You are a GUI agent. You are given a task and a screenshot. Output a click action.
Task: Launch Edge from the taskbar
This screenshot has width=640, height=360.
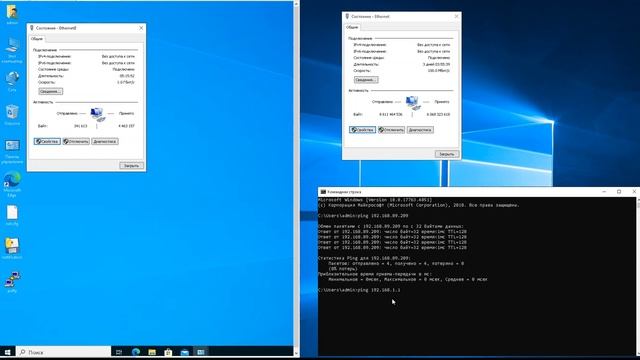pos(136,352)
